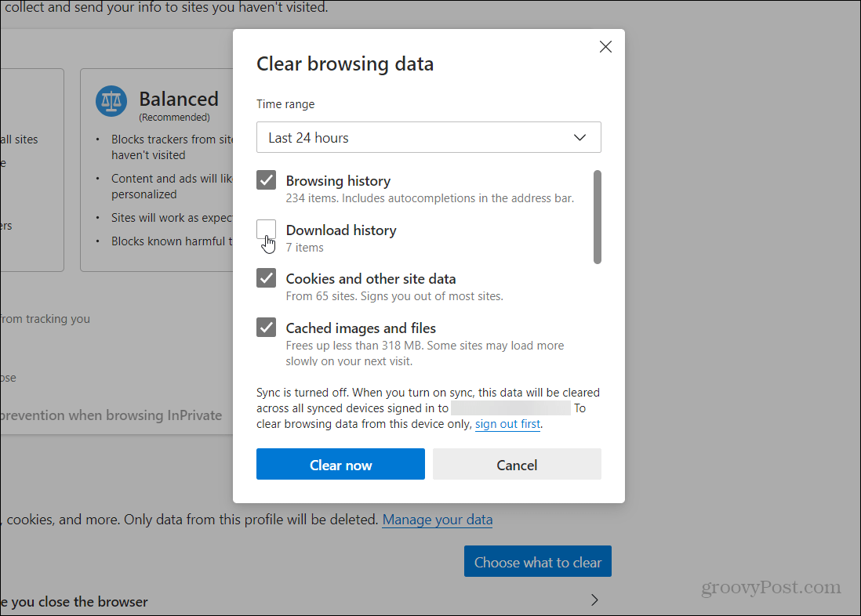
Task: Click the Clear now button
Action: click(340, 464)
